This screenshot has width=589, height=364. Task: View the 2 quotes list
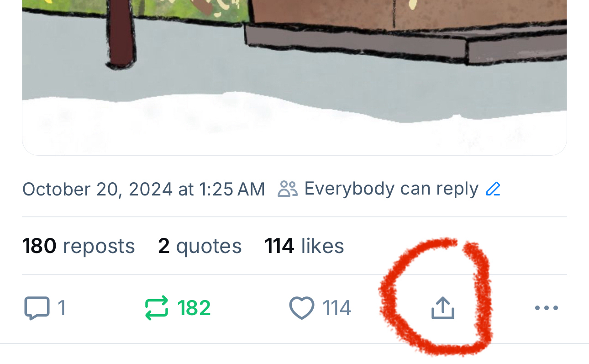pyautogui.click(x=200, y=246)
